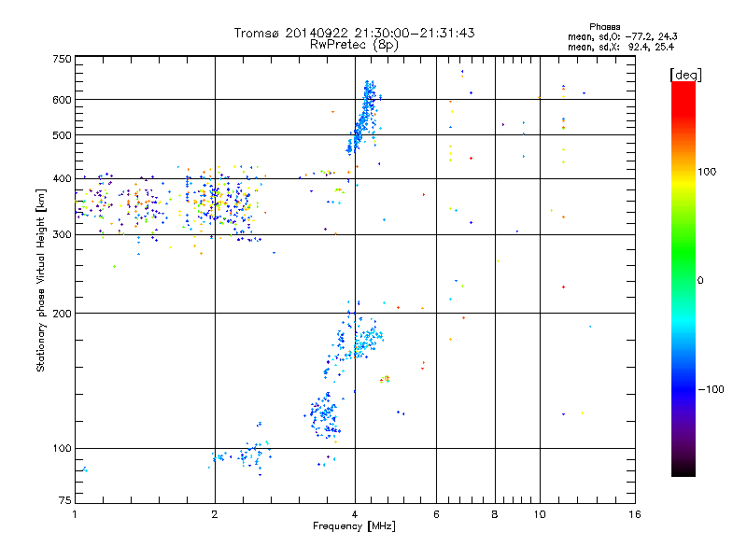Click the plot title 'Tromsø 20140922 21:30:00-21:31:43'
This screenshot has height=560, width=747.
(x=354, y=33)
